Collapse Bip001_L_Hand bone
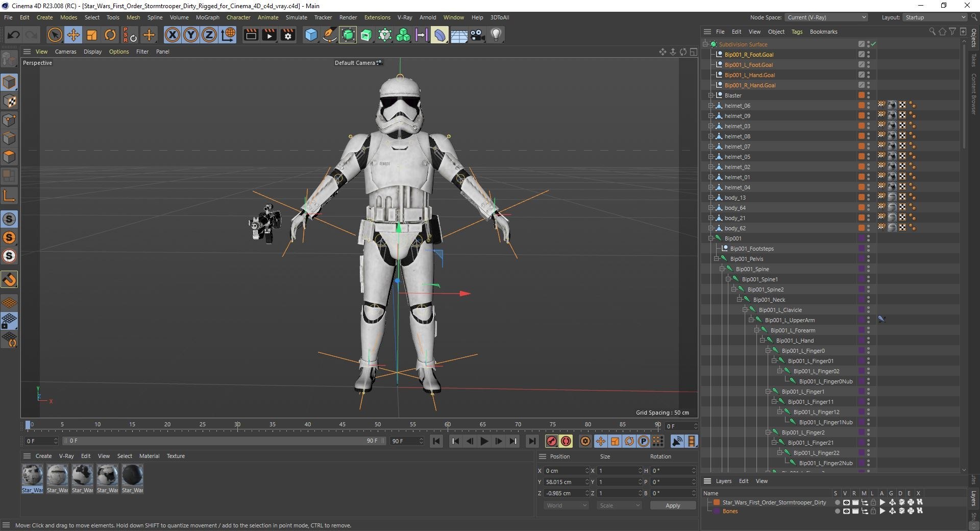Screen dimensions: 980x531 tap(763, 341)
